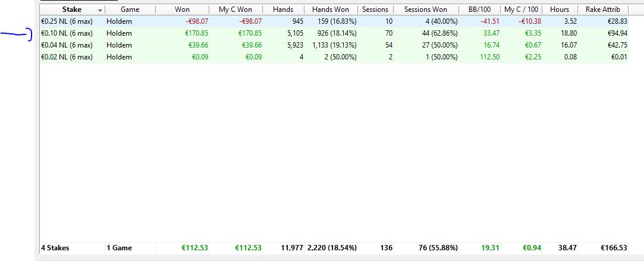Click the 44 (62.86%) sessions won cell

point(439,33)
